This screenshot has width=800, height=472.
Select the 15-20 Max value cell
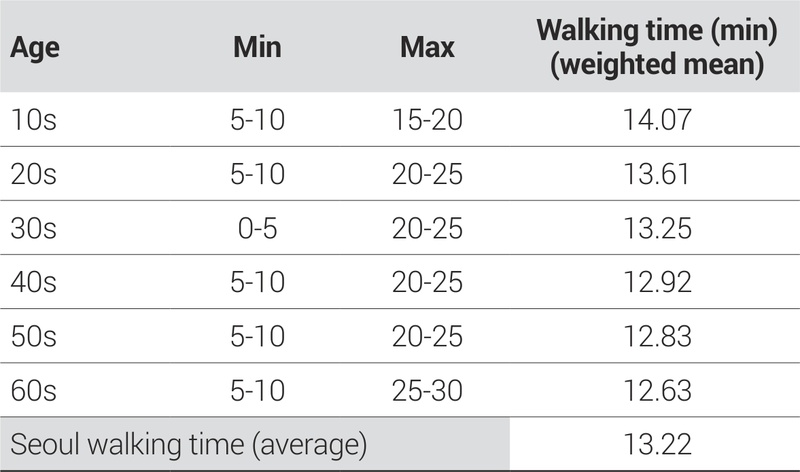click(x=426, y=121)
